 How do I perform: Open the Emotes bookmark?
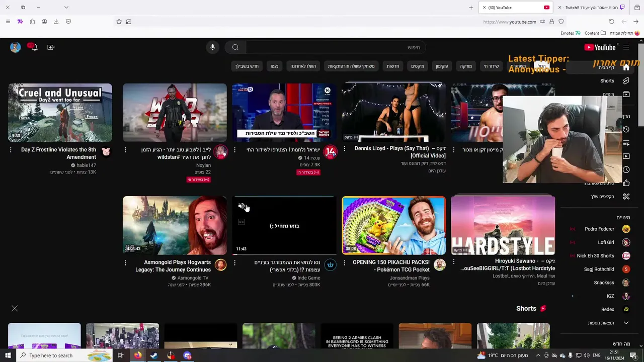pyautogui.click(x=571, y=33)
